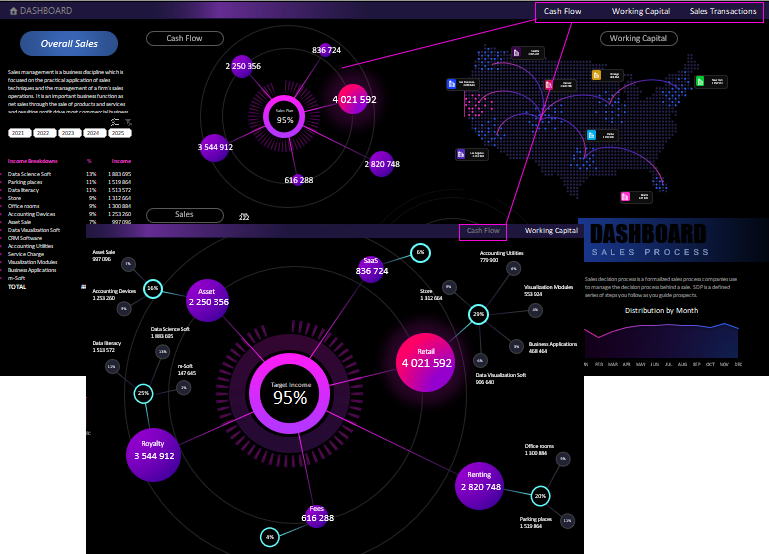Toggle the 2025 year filter
The height and width of the screenshot is (554, 769).
pyautogui.click(x=120, y=133)
